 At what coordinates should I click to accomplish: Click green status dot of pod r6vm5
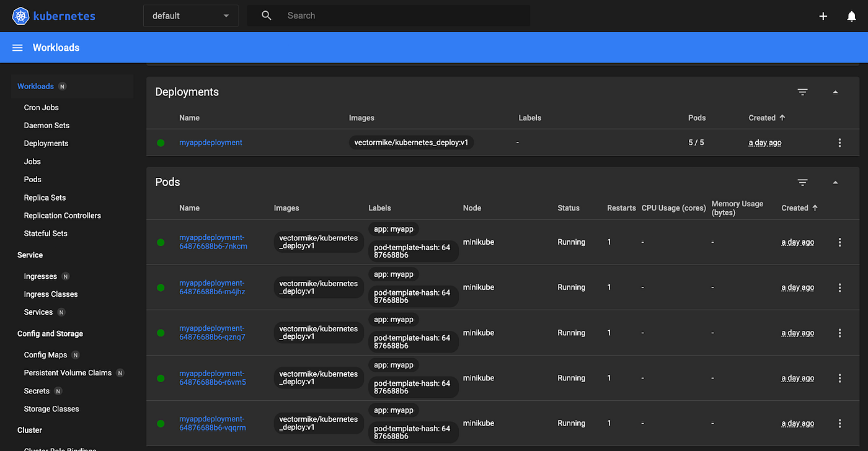tap(161, 378)
